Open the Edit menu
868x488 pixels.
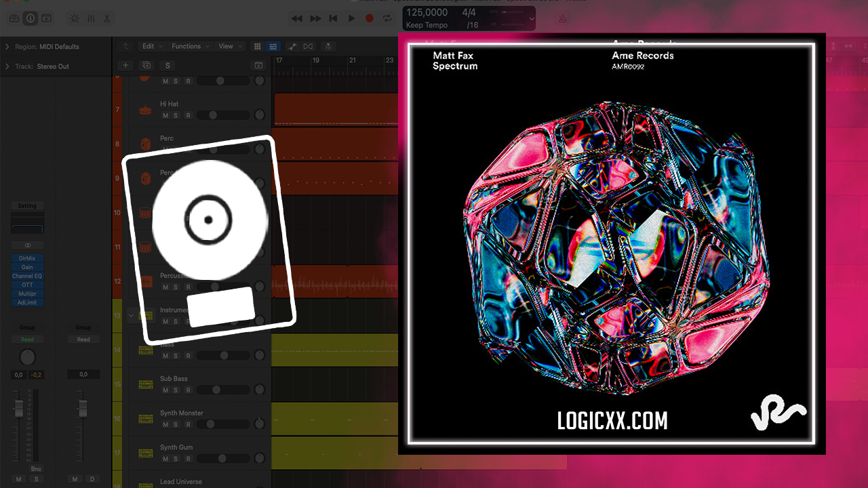tap(151, 46)
